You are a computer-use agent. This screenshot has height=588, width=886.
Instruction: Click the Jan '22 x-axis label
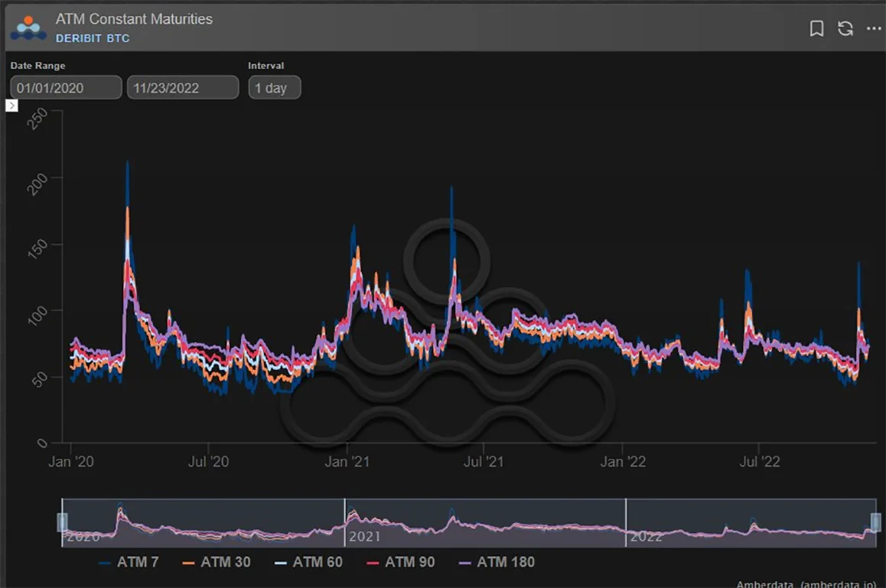pos(623,462)
